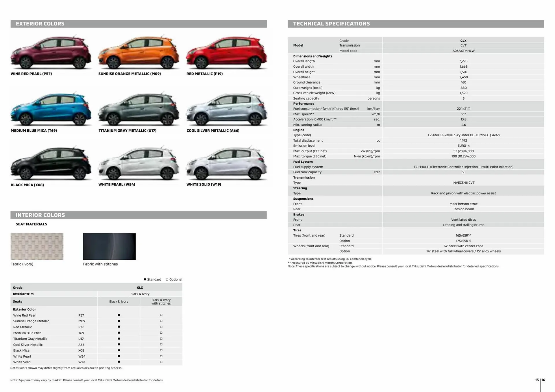Click the BLACK MICA (X08) caption

[27, 185]
